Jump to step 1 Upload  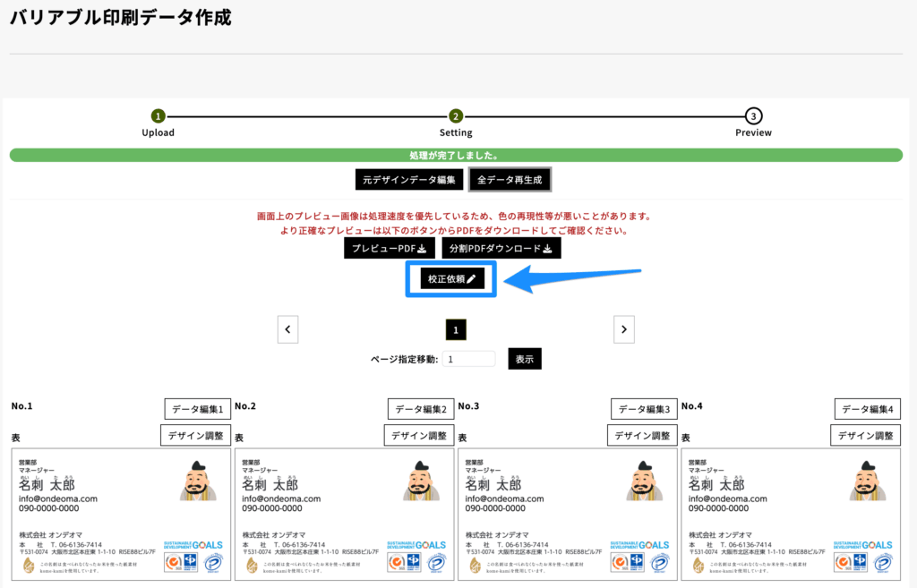(x=159, y=116)
